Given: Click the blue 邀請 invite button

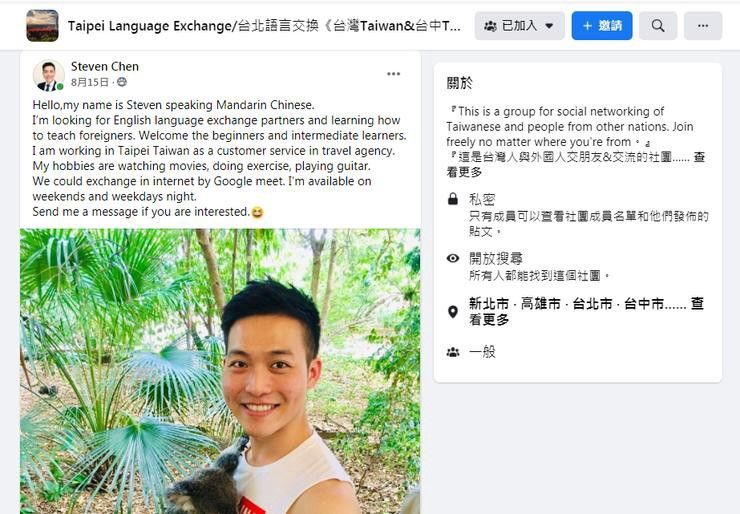Looking at the screenshot, I should [x=602, y=25].
